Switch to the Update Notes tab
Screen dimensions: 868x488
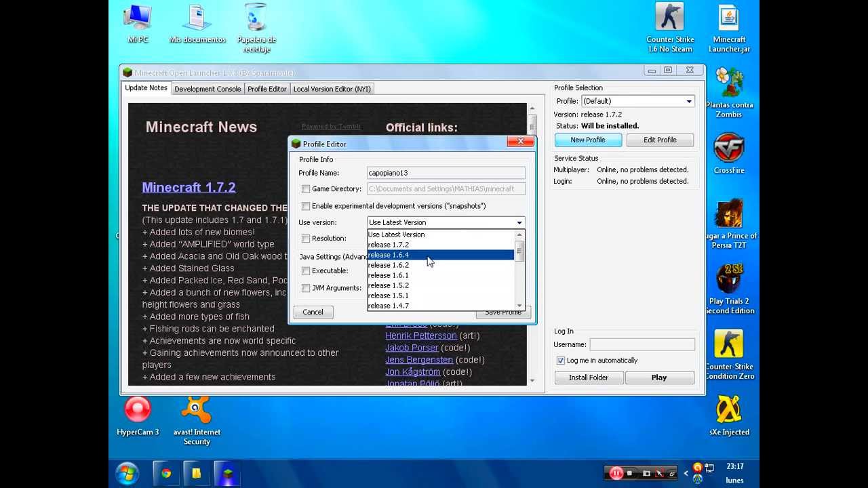(146, 88)
